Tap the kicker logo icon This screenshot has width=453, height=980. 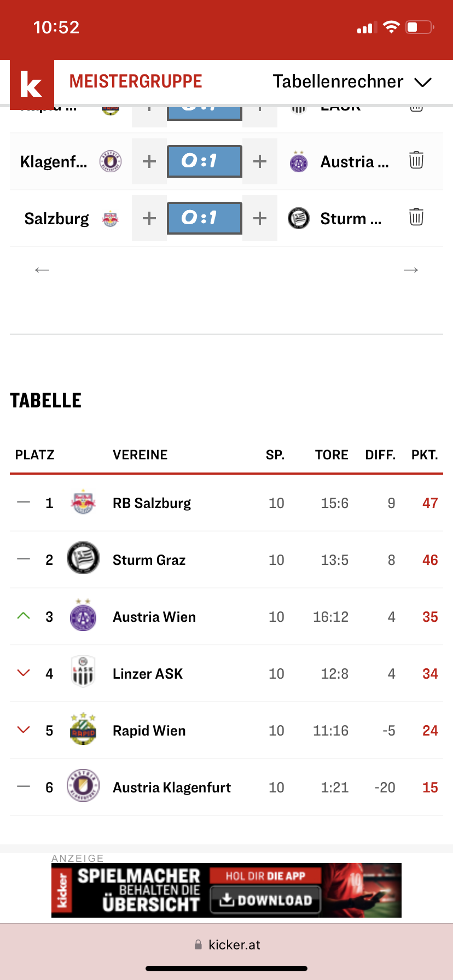pos(32,84)
